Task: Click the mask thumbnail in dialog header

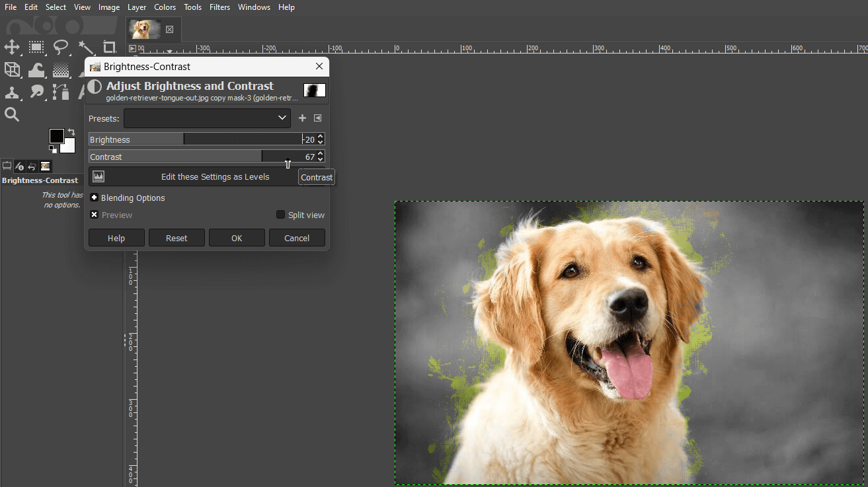Action: pyautogui.click(x=315, y=90)
